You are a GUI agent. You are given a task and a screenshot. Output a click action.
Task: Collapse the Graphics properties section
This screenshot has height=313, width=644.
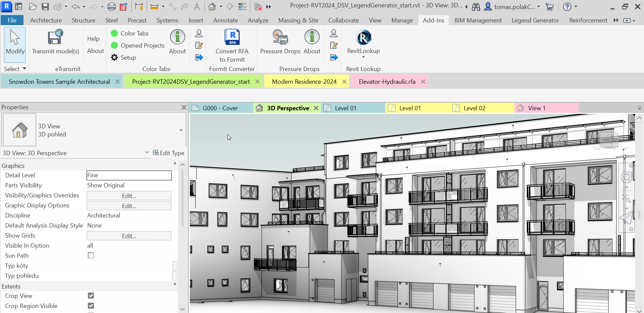pyautogui.click(x=175, y=164)
